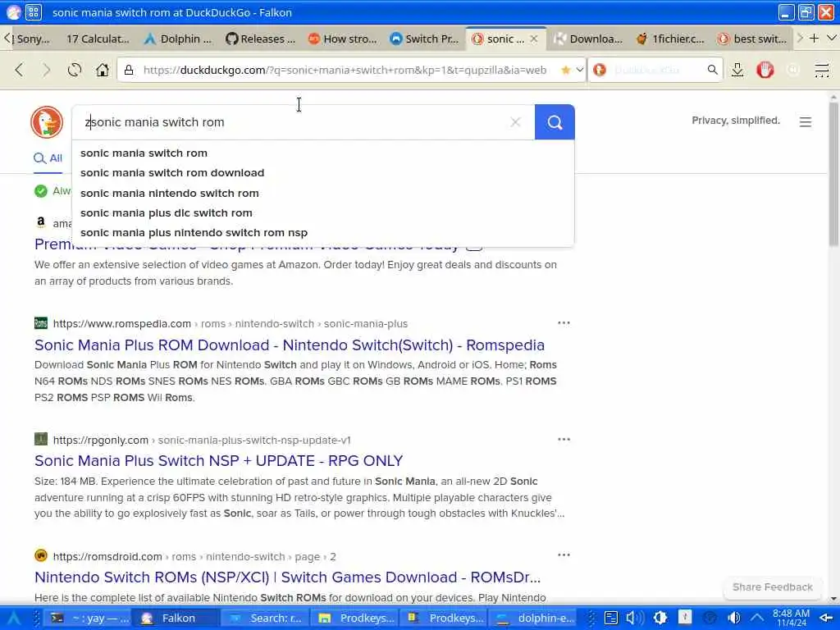Screen dimensions: 840x630
Task: Open new tab with plus button
Action: click(x=814, y=39)
